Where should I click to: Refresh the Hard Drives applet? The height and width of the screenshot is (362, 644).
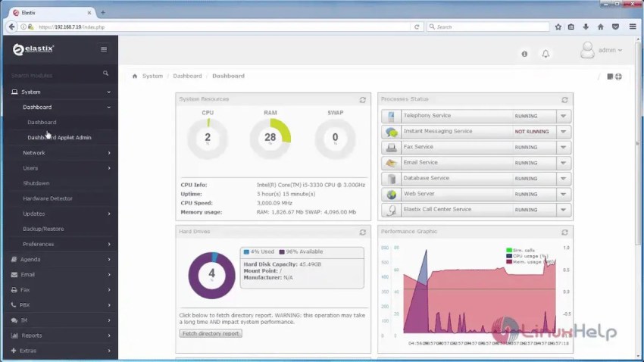click(363, 232)
